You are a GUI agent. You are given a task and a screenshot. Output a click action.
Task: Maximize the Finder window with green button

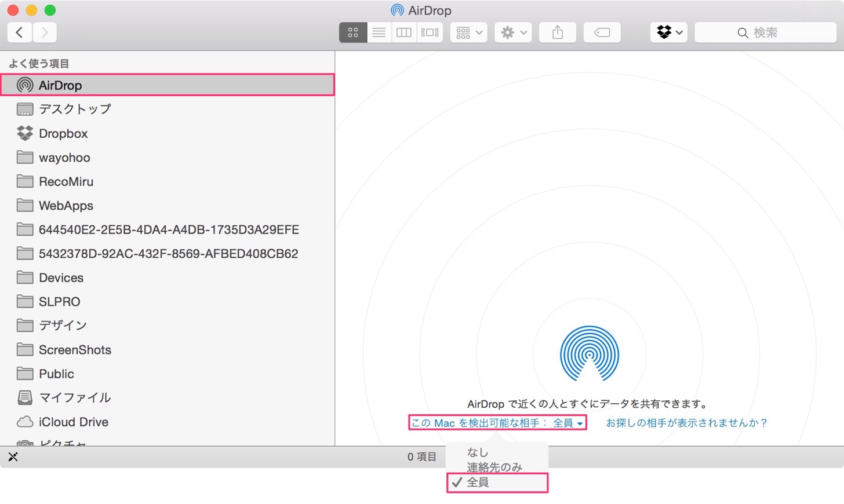coord(50,10)
